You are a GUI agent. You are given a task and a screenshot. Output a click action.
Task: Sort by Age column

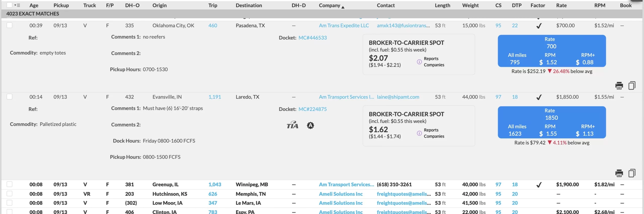(34, 5)
